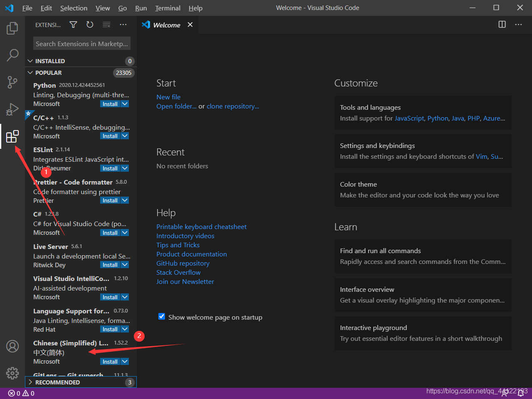Screen dimensions: 532x399
Task: Open Extensions views and more actions menu
Action: pos(123,25)
